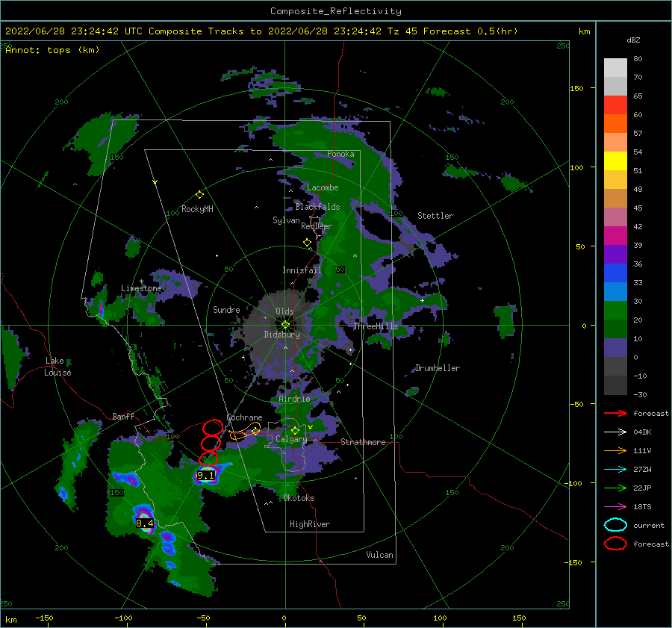Click the Lake Louise label
672x628 pixels.
[57, 367]
